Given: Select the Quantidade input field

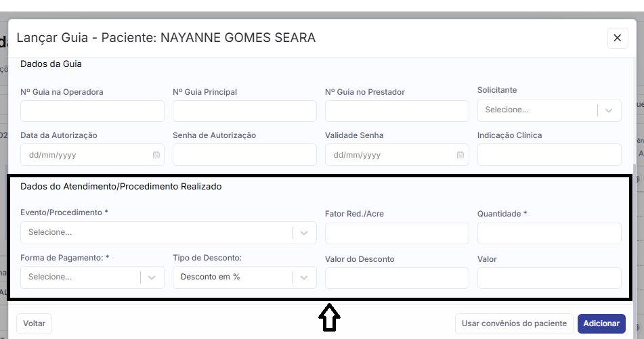Looking at the screenshot, I should (x=549, y=233).
